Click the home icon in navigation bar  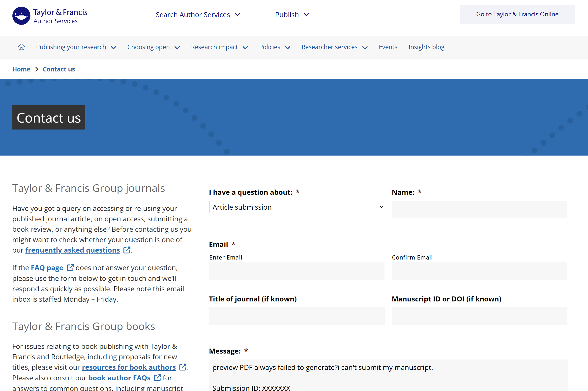pos(21,47)
